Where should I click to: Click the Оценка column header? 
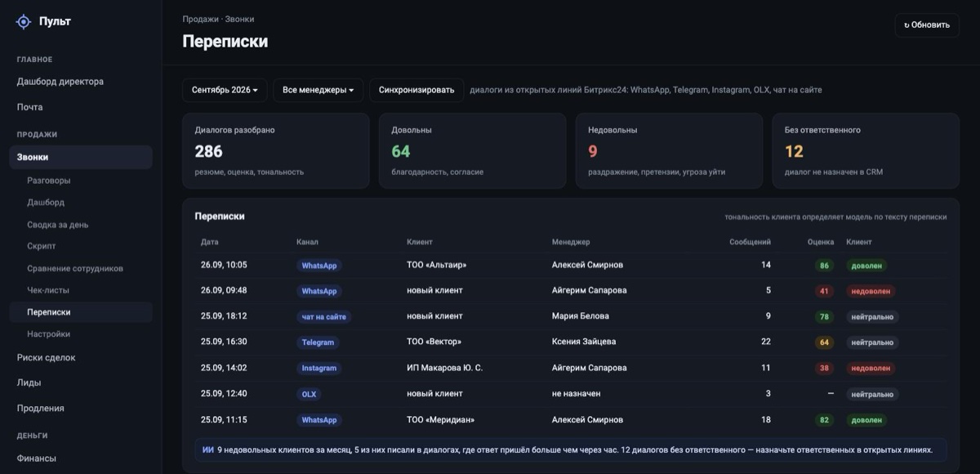coord(821,242)
